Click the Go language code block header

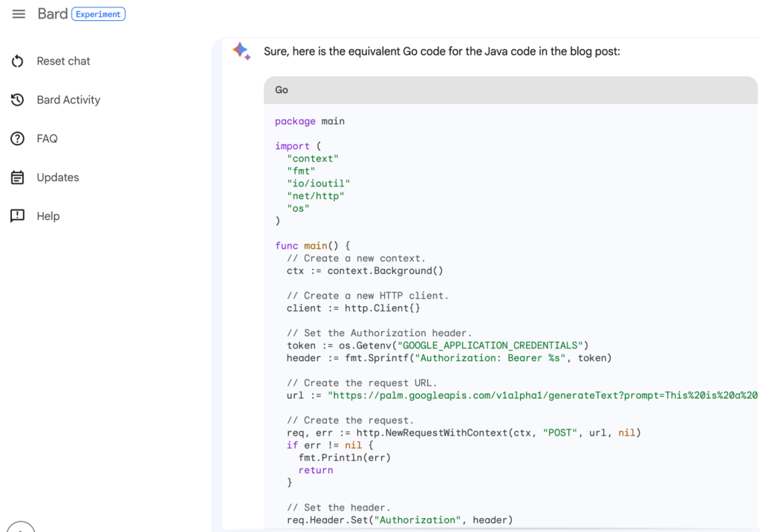pos(510,90)
